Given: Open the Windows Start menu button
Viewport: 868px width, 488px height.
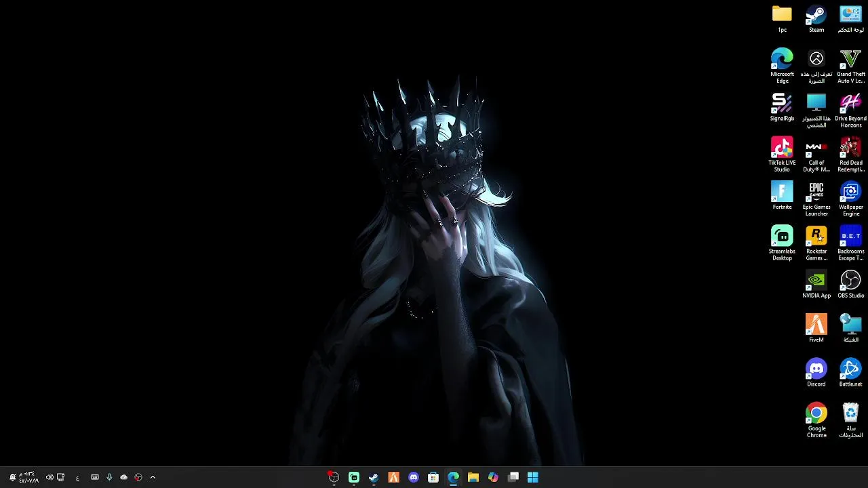Looking at the screenshot, I should click(533, 477).
